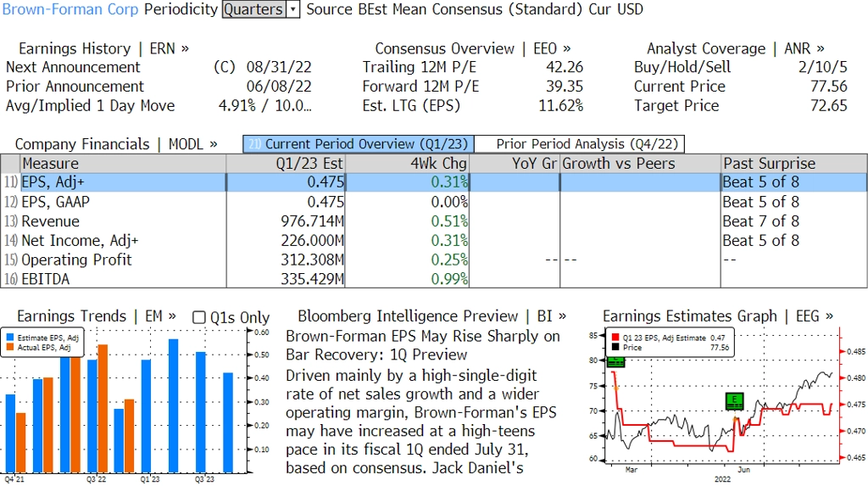Click the black Price legend swatch
This screenshot has width=868, height=486.
coord(615,348)
